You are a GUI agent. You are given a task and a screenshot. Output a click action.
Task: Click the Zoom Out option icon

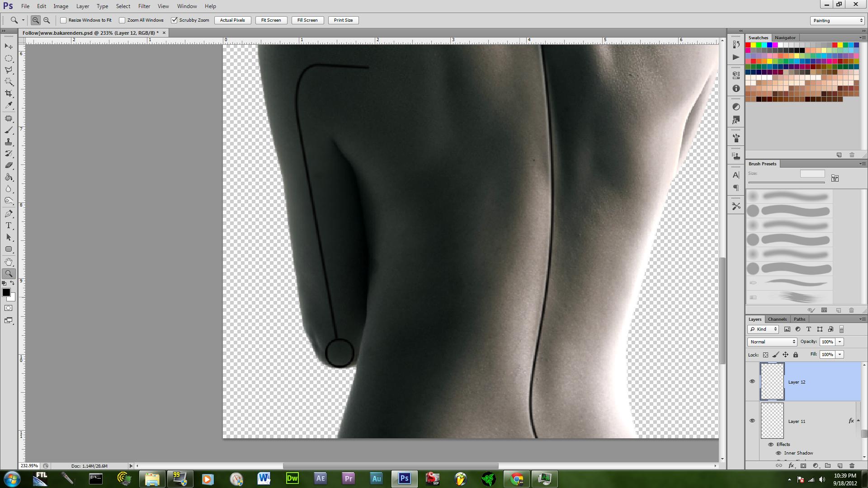tap(47, 20)
